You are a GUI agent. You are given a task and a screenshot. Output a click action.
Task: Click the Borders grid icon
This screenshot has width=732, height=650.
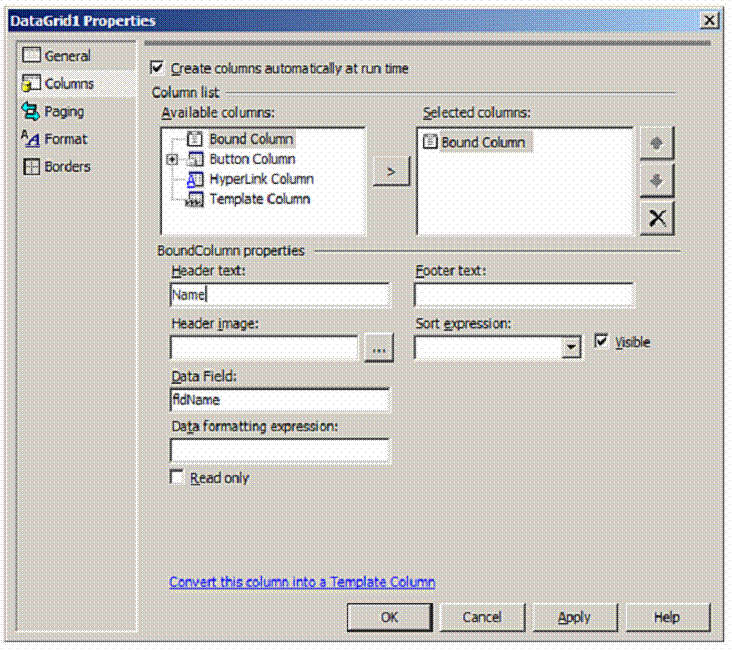click(x=31, y=167)
